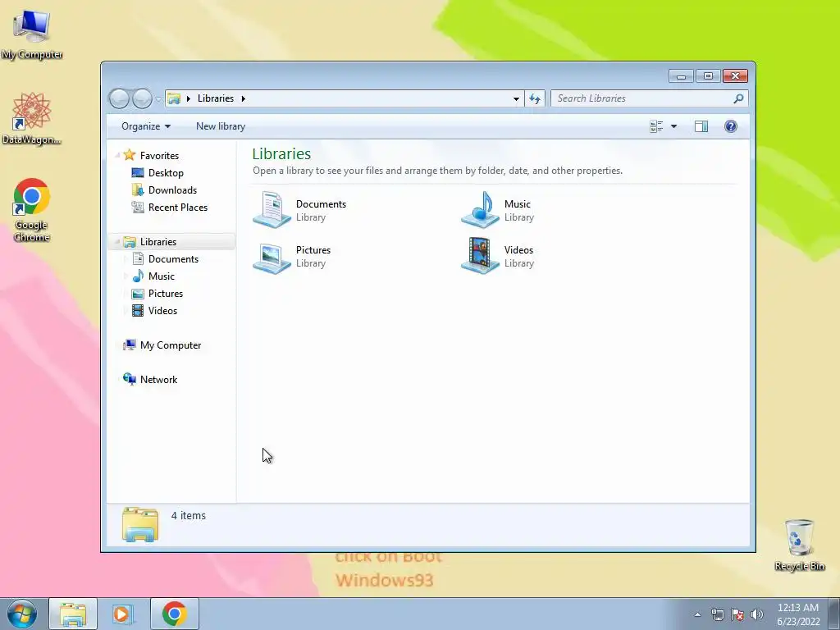840x630 pixels.
Task: Minimize the Libraries window
Action: 681,76
